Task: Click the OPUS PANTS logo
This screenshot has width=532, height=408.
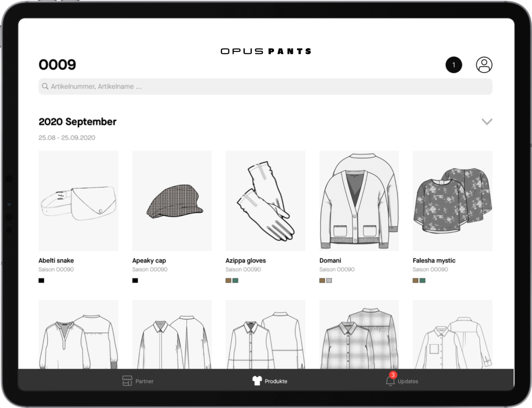Action: [266, 51]
